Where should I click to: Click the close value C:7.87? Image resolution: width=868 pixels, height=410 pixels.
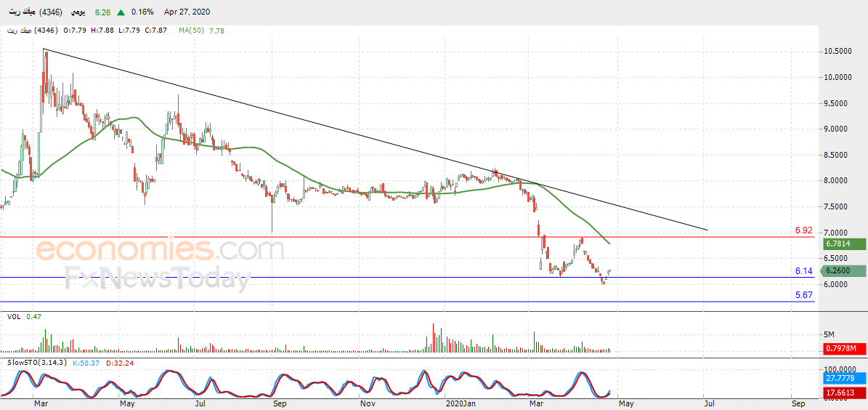155,31
